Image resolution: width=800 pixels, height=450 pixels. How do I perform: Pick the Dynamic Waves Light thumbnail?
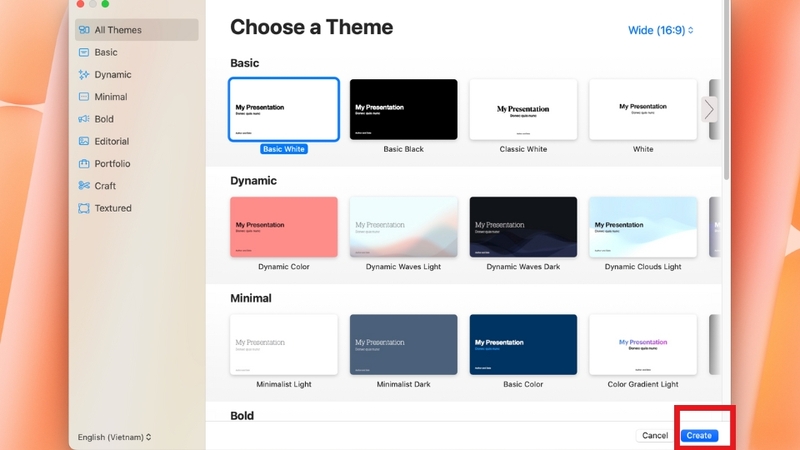404,227
